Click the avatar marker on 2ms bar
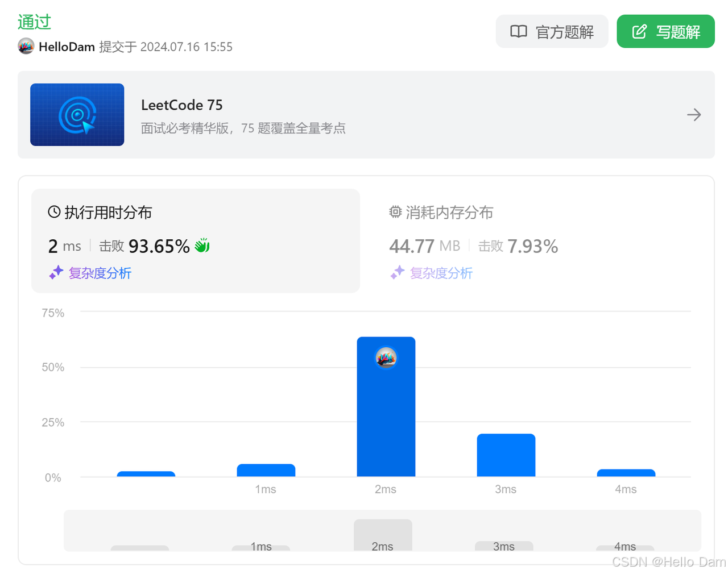The height and width of the screenshot is (574, 728). 386,357
